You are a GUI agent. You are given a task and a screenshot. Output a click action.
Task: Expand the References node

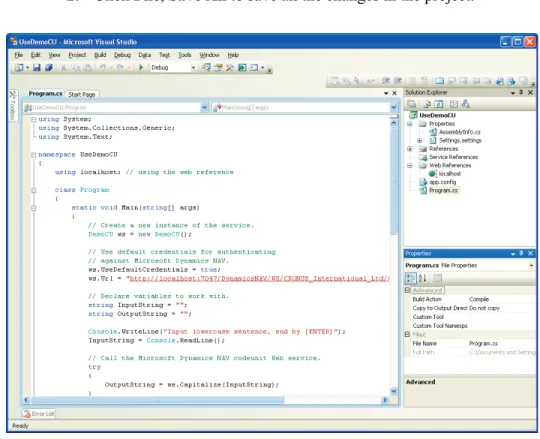coord(410,149)
